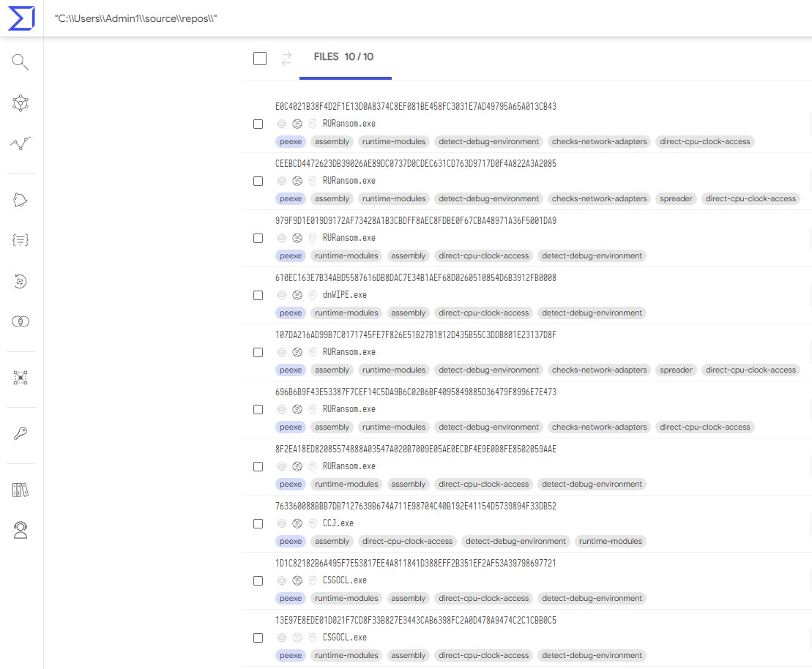Open file hash 763360088BBB7DB7 link
This screenshot has height=669, width=812.
coord(416,506)
